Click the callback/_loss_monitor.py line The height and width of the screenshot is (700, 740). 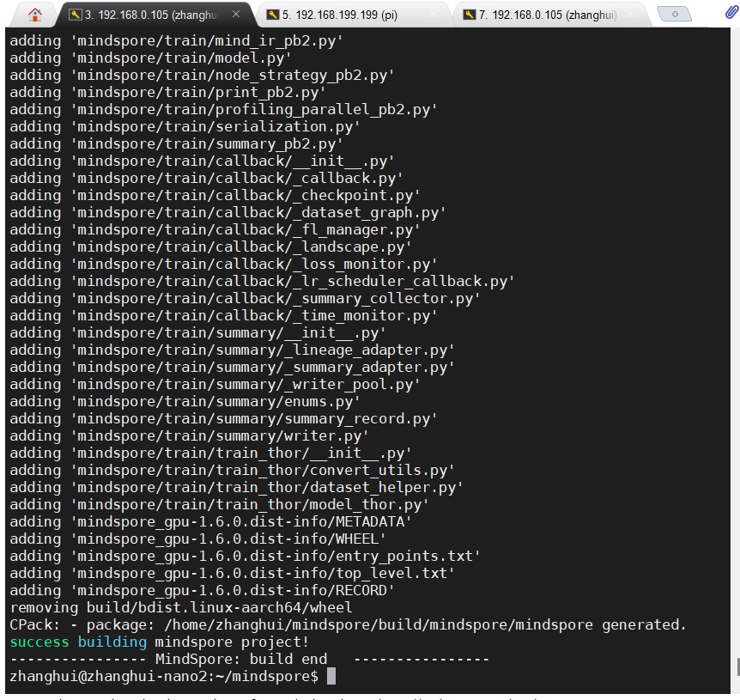coord(223,264)
